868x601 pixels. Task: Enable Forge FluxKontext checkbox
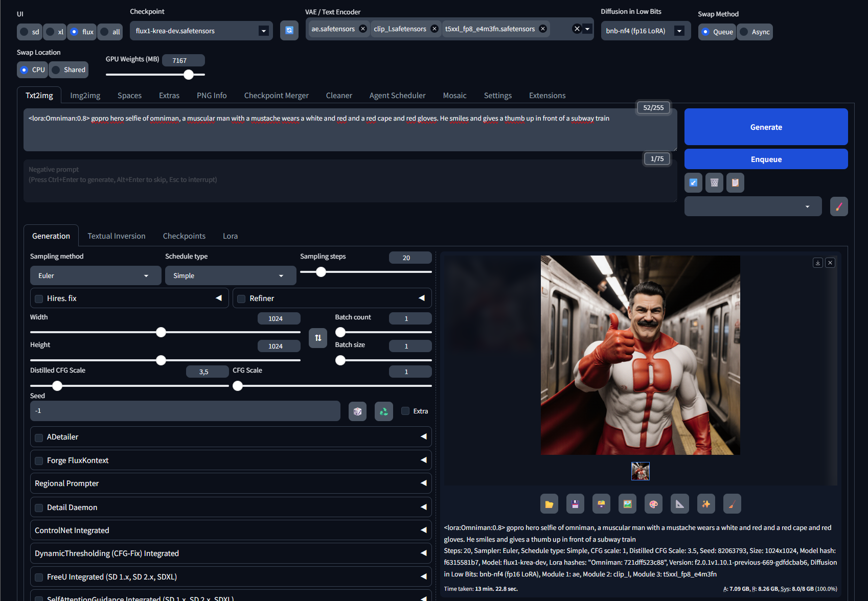pyautogui.click(x=39, y=461)
